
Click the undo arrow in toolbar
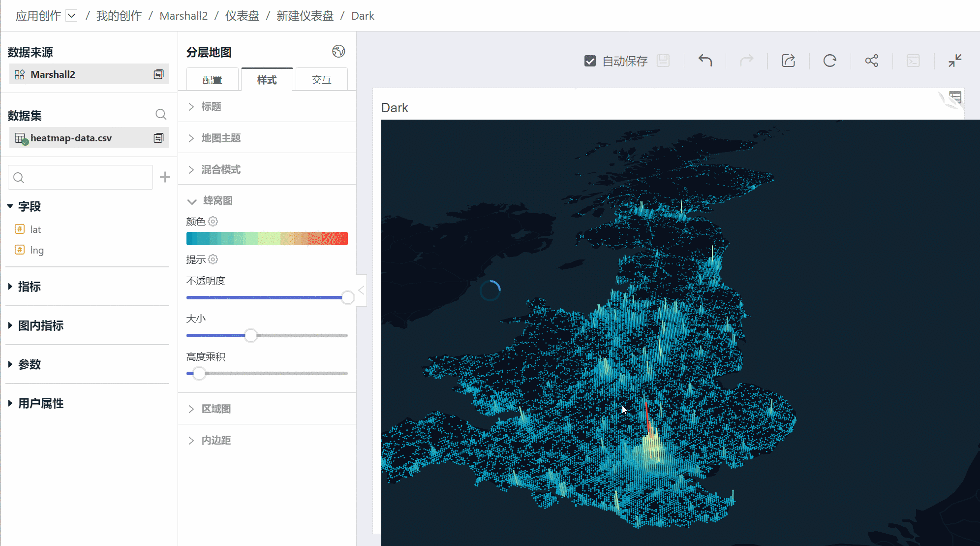tap(705, 61)
